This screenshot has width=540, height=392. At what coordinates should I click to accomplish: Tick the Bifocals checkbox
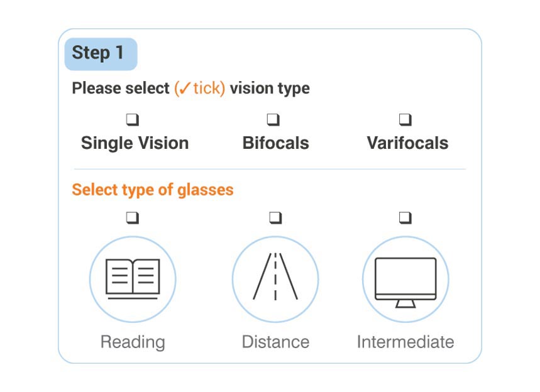[273, 120]
